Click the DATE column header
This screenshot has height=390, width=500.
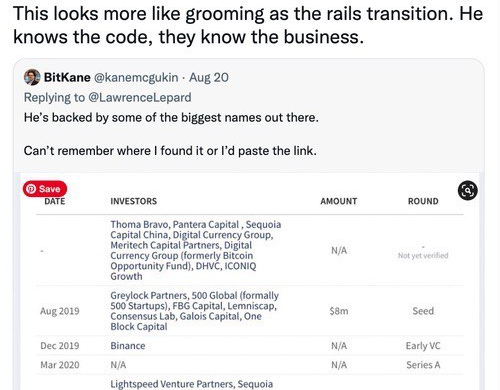point(55,201)
